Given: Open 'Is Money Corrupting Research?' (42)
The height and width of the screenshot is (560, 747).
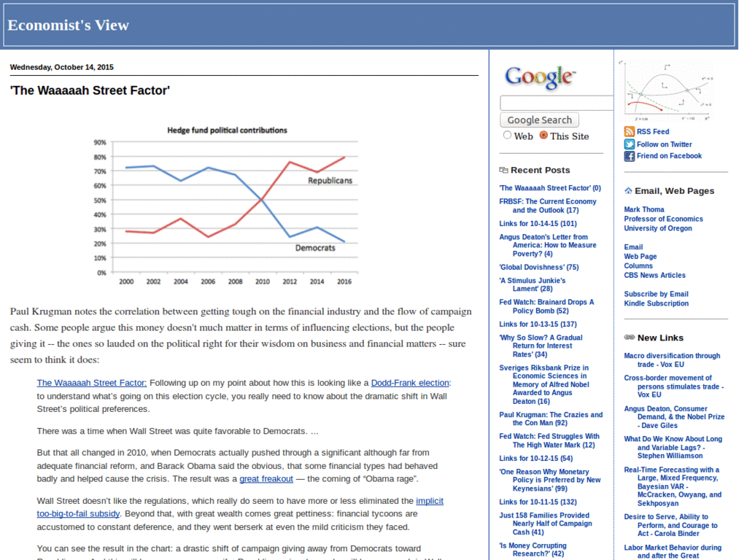Looking at the screenshot, I should tap(533, 550).
